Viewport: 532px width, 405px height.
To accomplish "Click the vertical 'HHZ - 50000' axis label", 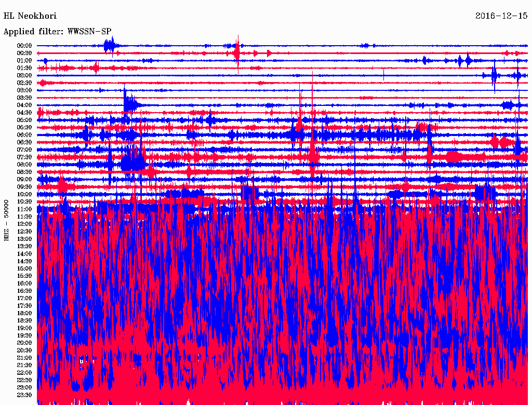I will [6, 220].
